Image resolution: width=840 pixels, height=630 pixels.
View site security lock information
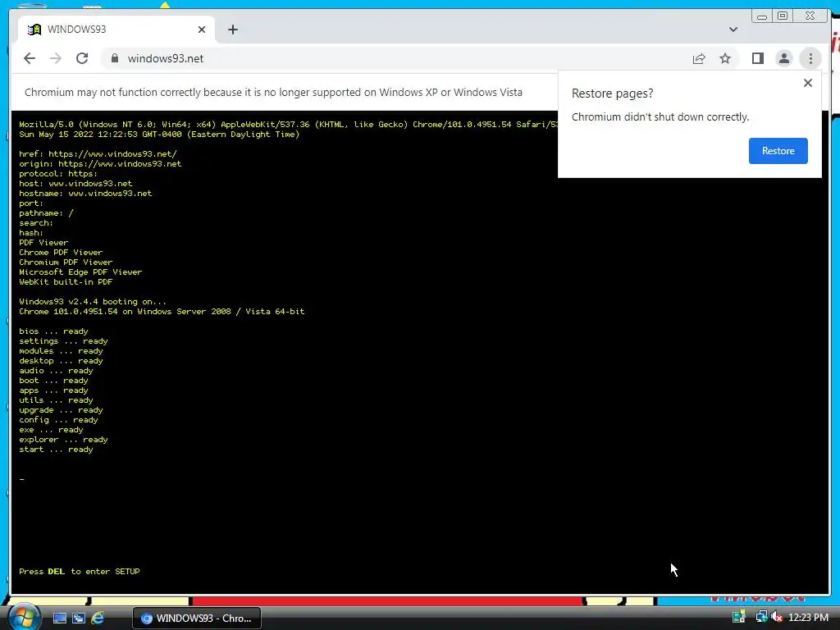[x=115, y=58]
